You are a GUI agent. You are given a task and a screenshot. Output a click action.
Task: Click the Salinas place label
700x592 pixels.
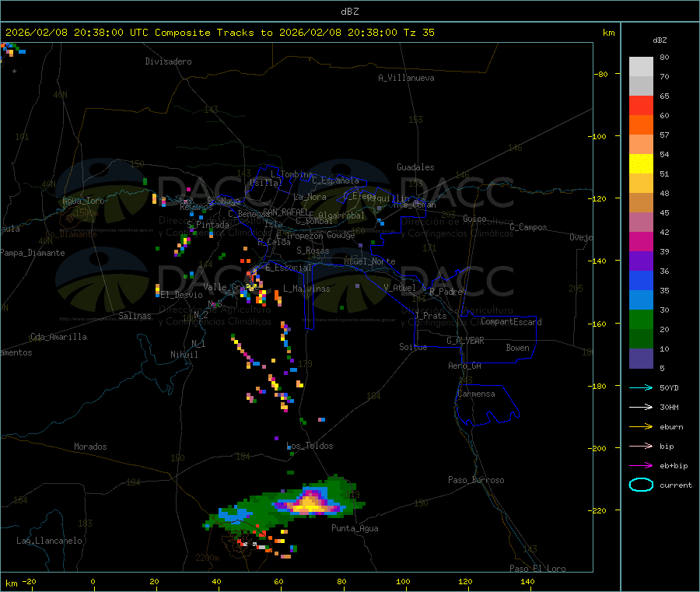click(135, 316)
